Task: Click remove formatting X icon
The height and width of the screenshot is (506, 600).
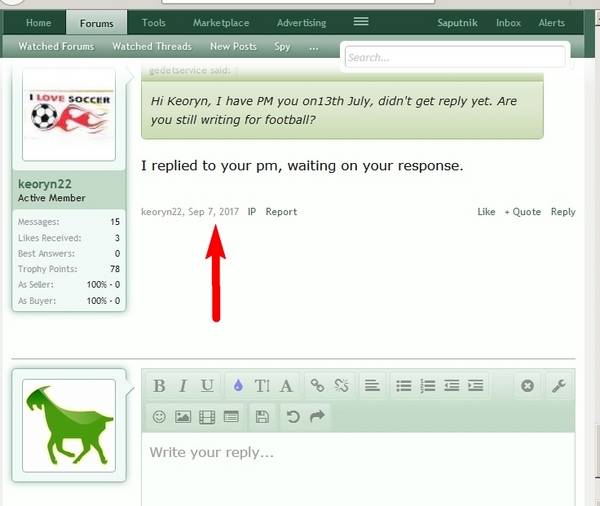Action: [527, 385]
